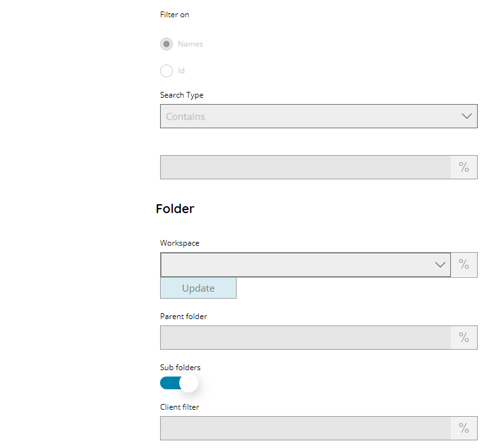The height and width of the screenshot is (448, 493).
Task: Click the Search Type label
Action: coord(182,95)
